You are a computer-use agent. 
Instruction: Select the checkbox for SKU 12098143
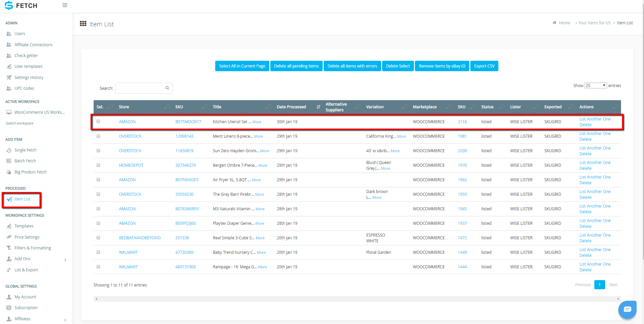point(98,136)
